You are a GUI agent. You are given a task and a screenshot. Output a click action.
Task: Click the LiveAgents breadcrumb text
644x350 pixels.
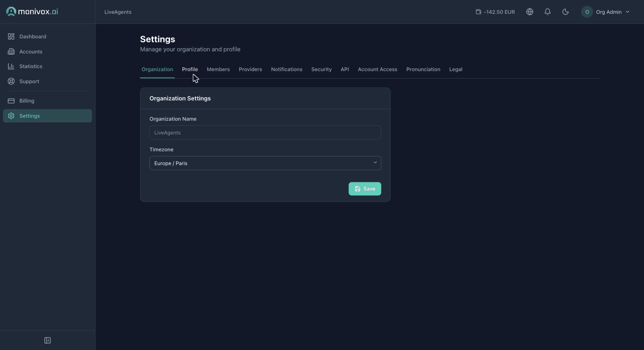118,12
